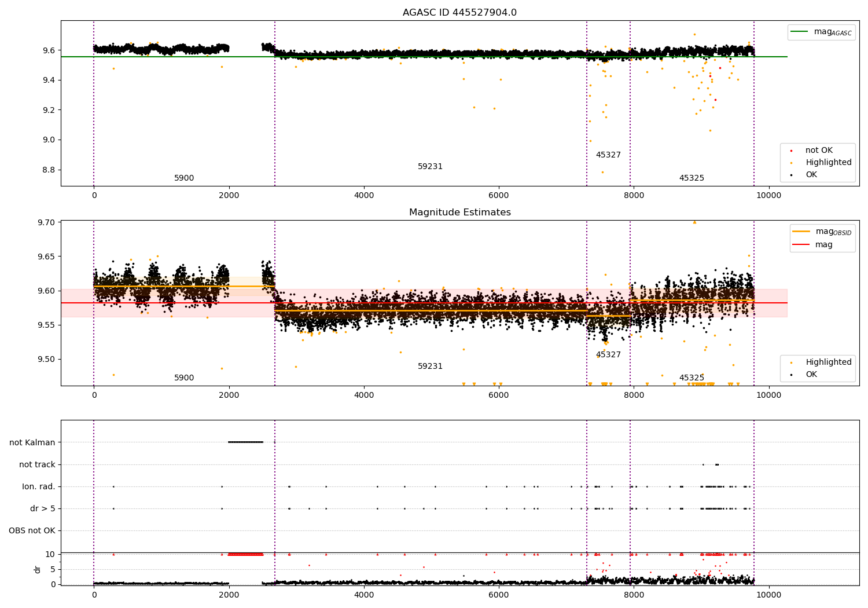Click the '9.6' y-axis tick of top plot
This screenshot has width=868, height=608.
click(x=49, y=50)
